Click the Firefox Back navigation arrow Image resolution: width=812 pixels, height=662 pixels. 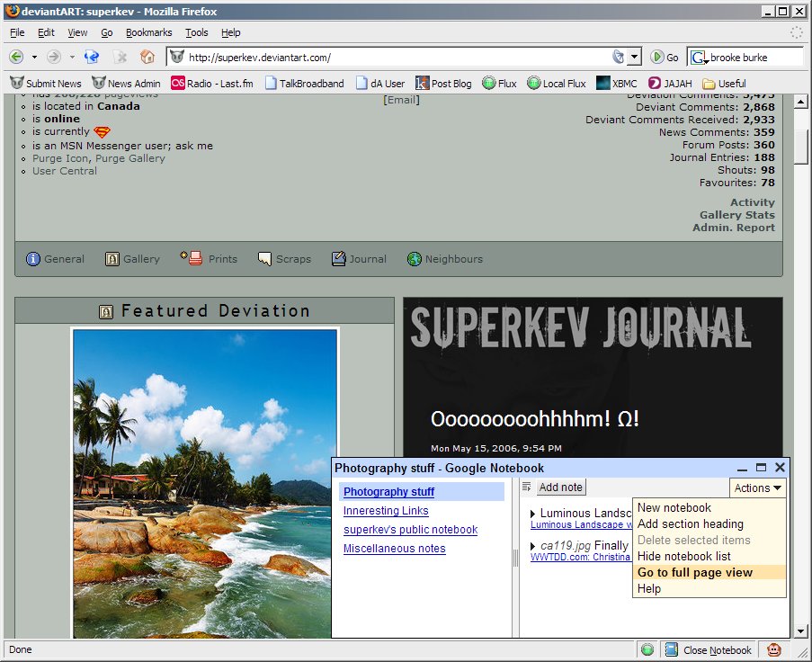(x=17, y=57)
